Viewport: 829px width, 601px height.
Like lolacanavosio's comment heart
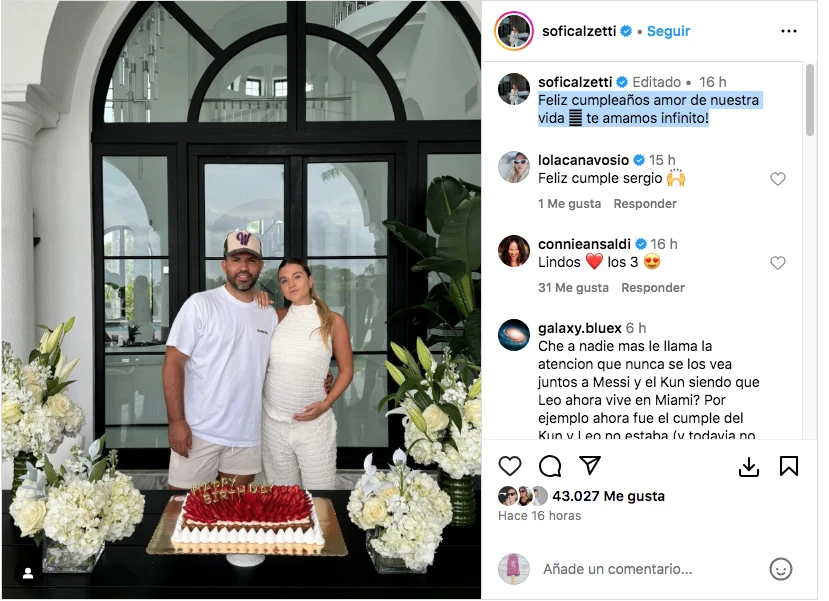777,179
